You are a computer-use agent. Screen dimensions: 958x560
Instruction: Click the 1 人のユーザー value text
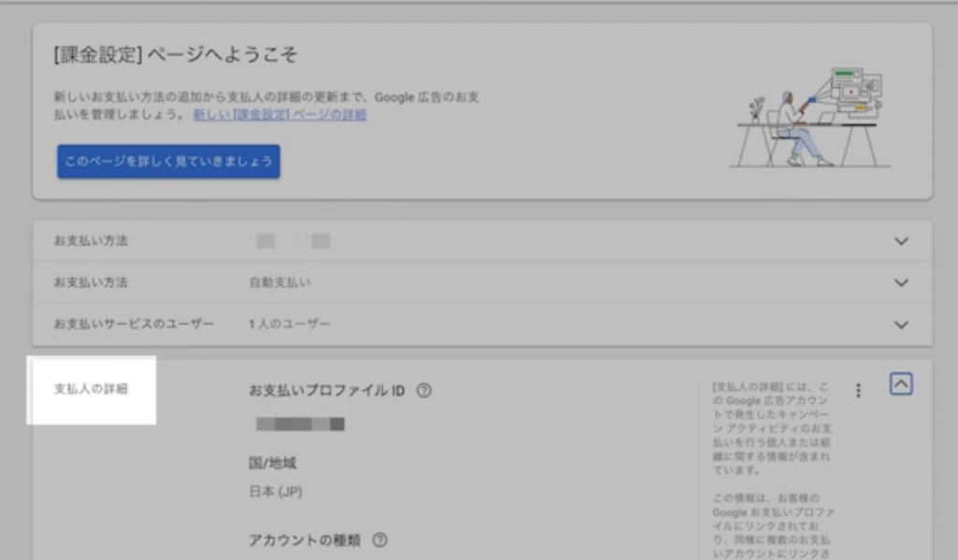tap(289, 324)
